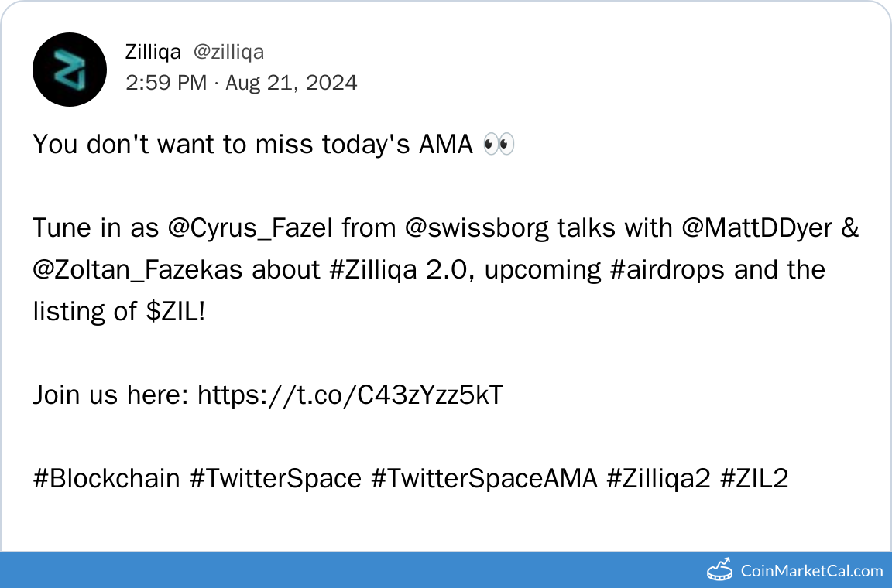Open the #TwitterSpaceAMA hashtag
Screen dimensions: 892x588
click(484, 479)
